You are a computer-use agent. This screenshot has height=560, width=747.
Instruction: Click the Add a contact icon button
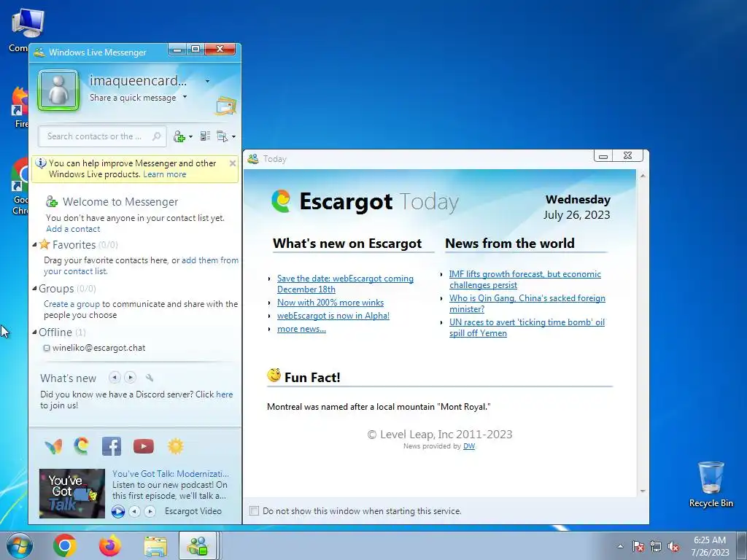tap(179, 136)
